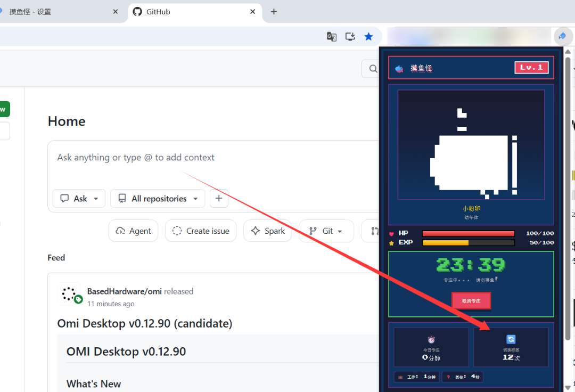Viewport: 575px width, 392px height.
Task: Open the 摸鱼怪 extension toolbar icon
Action: [x=562, y=36]
